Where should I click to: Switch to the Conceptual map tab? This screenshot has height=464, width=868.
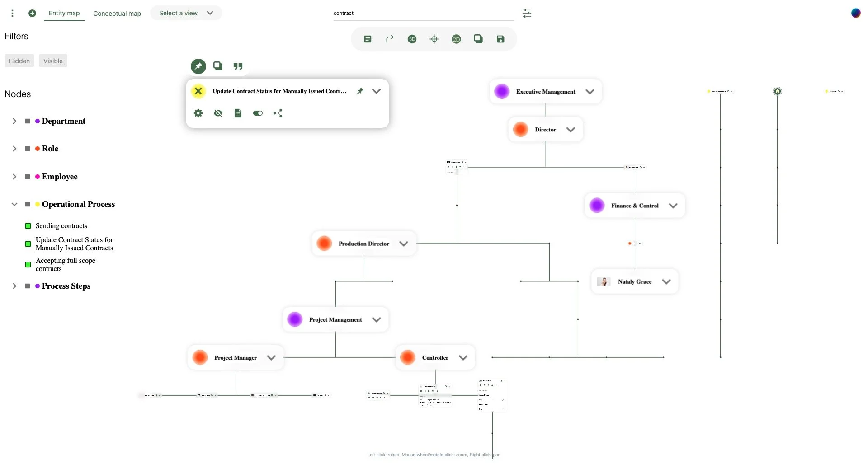tap(117, 14)
